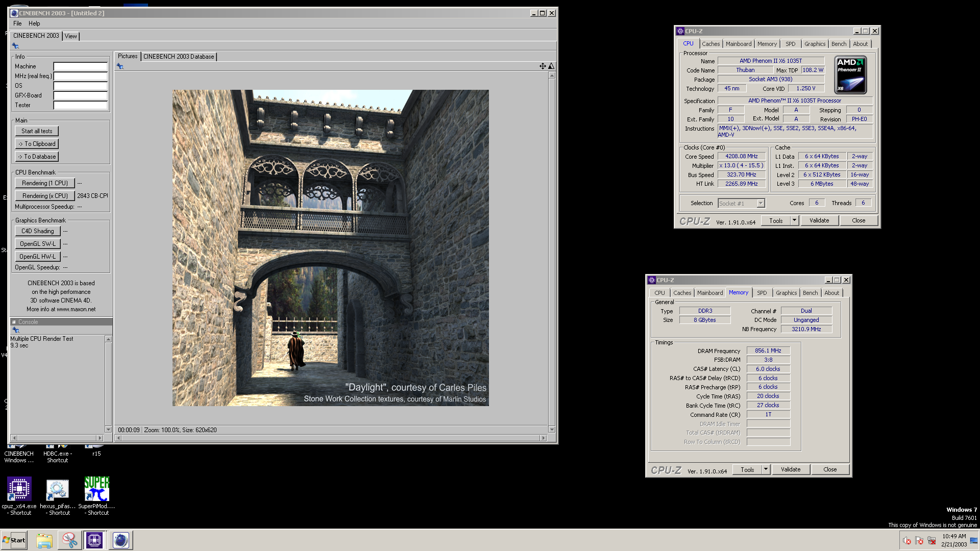Click the upper CPU-Z window title icon
980x551 pixels.
tap(680, 31)
